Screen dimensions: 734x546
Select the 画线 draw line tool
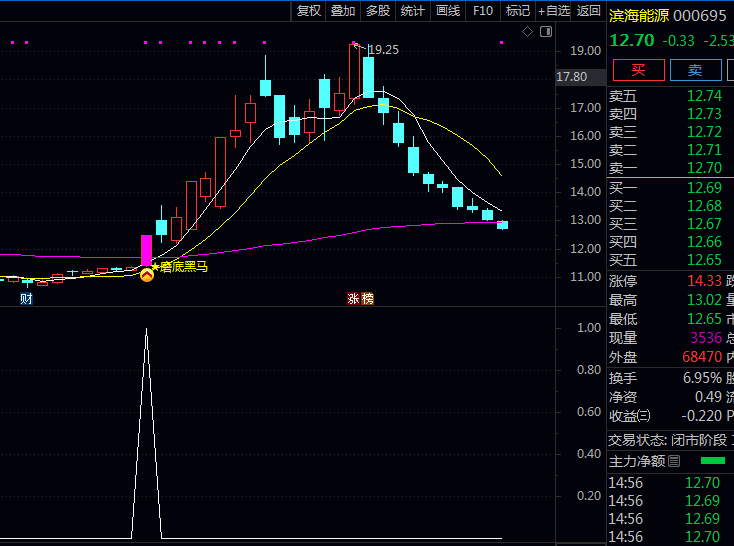click(448, 11)
